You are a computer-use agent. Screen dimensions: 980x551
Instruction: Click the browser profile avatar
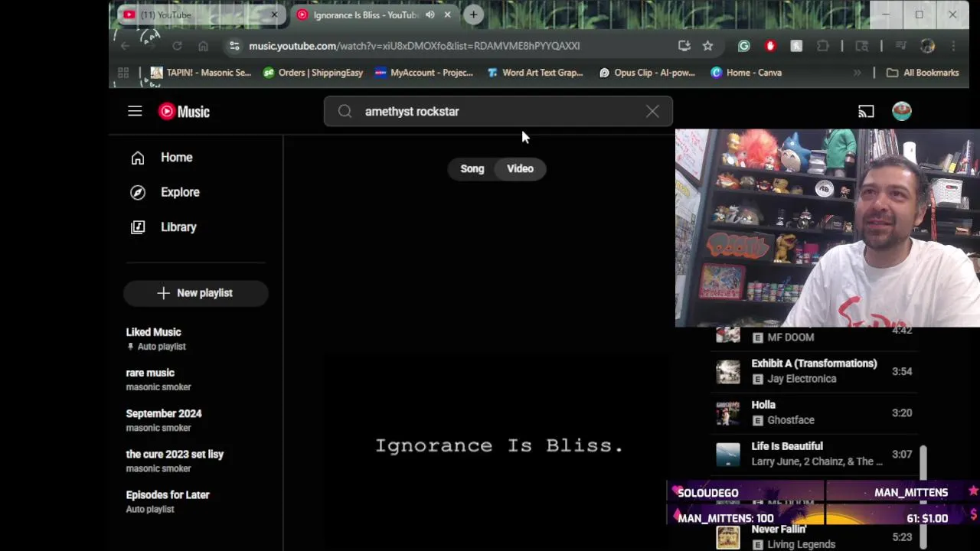pyautogui.click(x=927, y=46)
